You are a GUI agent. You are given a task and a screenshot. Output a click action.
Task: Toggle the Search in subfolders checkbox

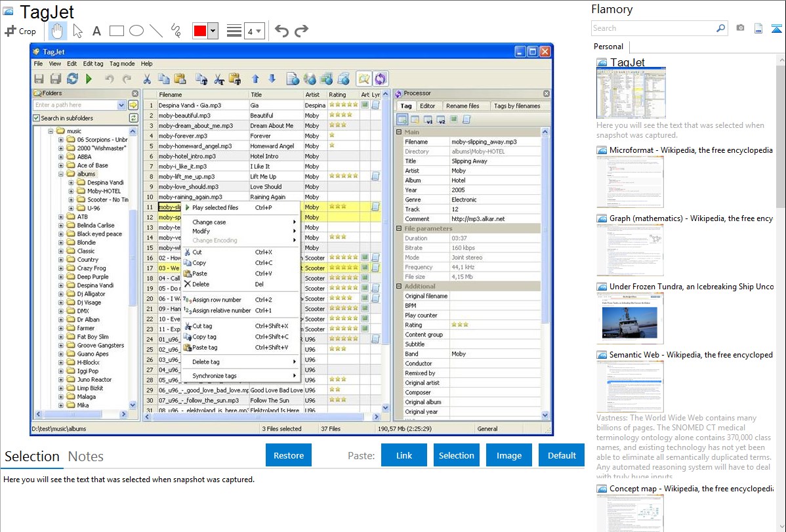click(x=36, y=118)
